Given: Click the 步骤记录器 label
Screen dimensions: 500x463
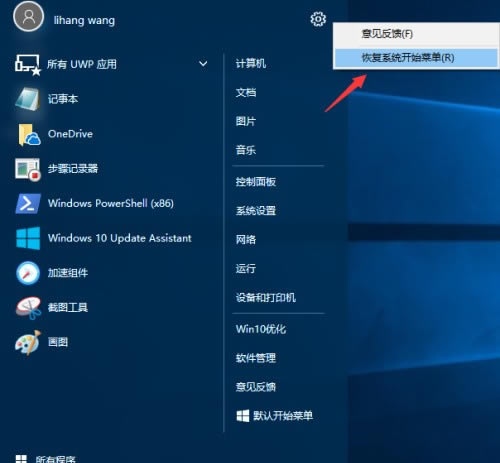Looking at the screenshot, I should point(73,169).
